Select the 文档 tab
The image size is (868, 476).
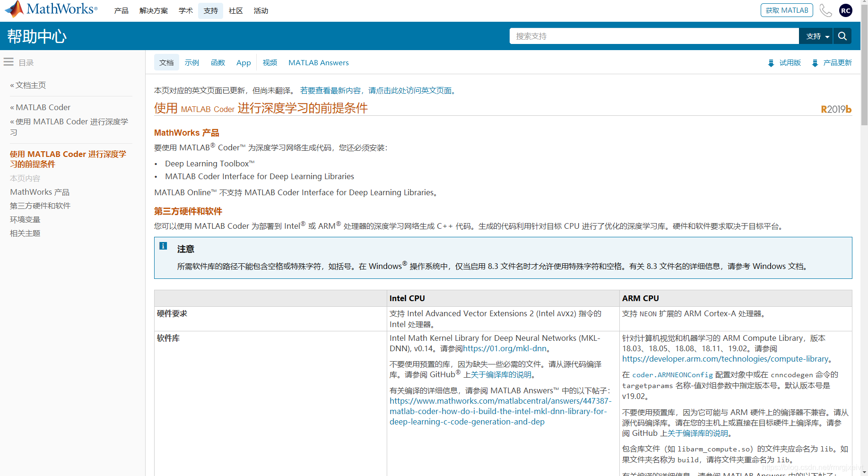(x=166, y=62)
